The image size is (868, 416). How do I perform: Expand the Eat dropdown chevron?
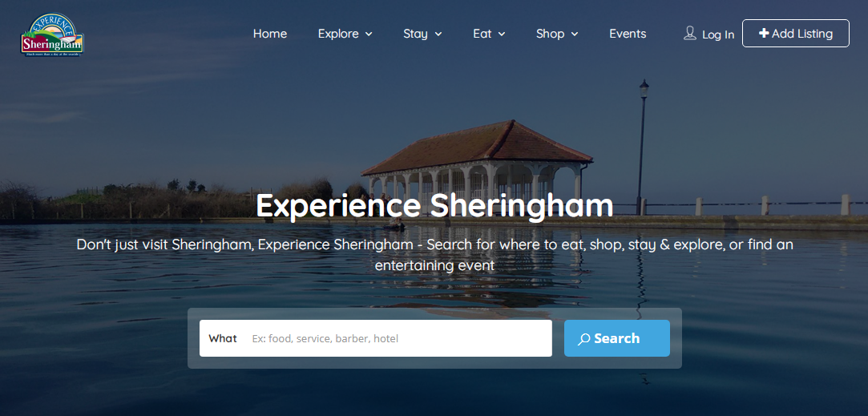click(502, 34)
